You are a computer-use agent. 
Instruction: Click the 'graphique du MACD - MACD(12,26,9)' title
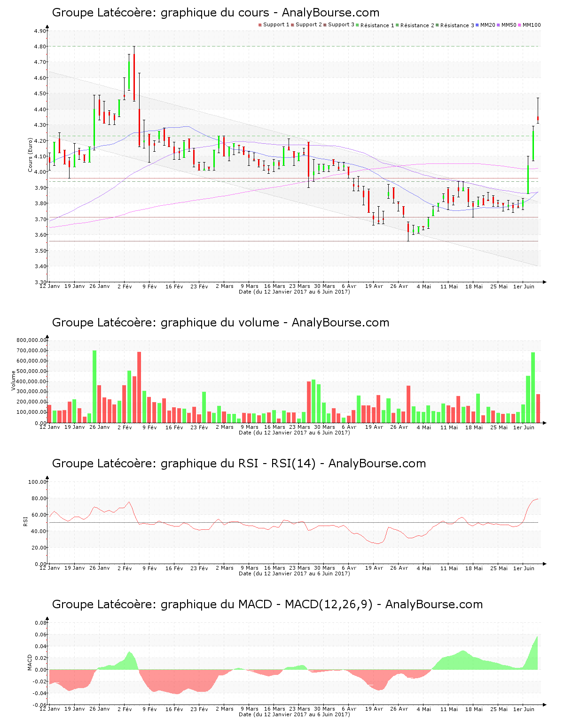(266, 604)
